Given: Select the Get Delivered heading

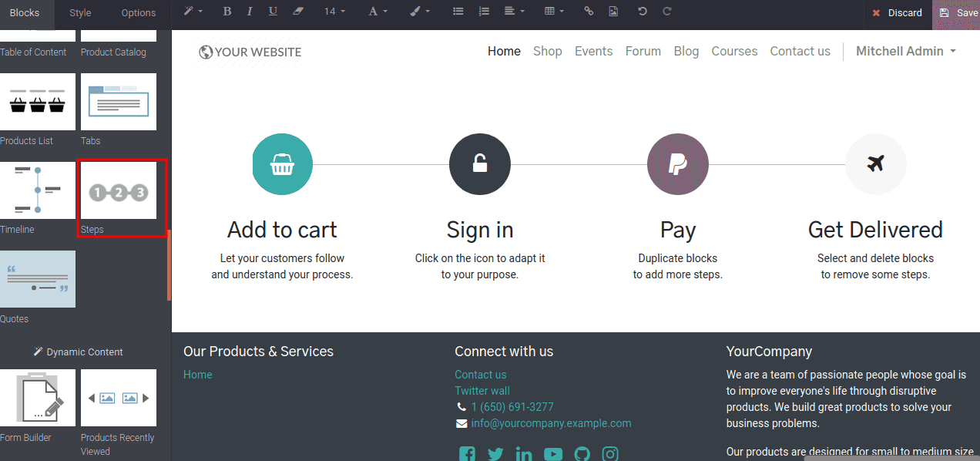Looking at the screenshot, I should (x=875, y=230).
